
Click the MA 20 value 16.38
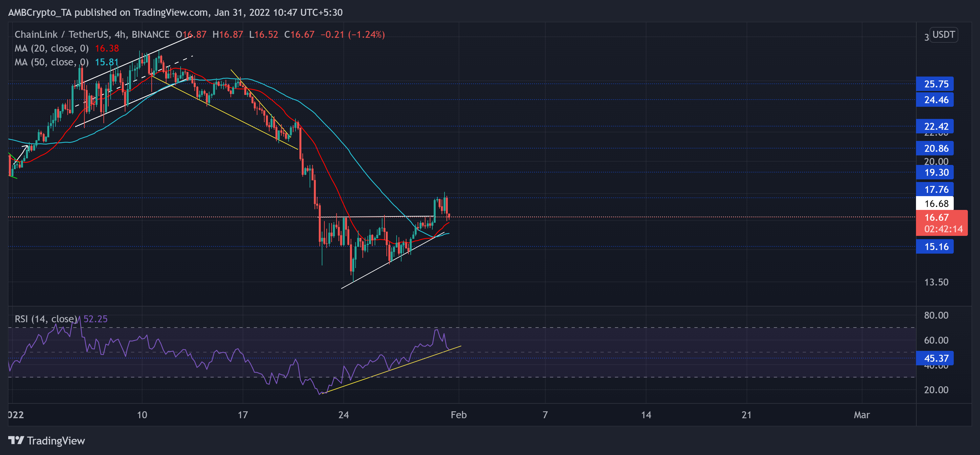[x=107, y=48]
